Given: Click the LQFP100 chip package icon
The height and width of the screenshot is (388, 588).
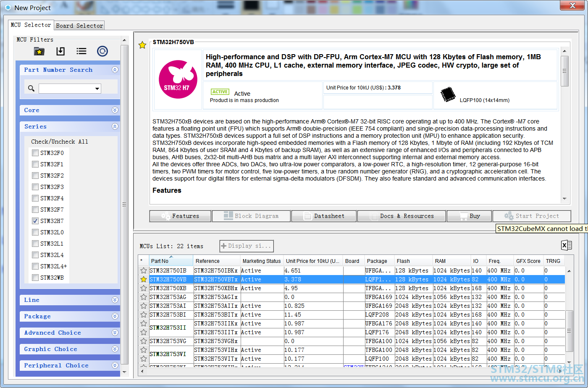Looking at the screenshot, I should point(448,94).
